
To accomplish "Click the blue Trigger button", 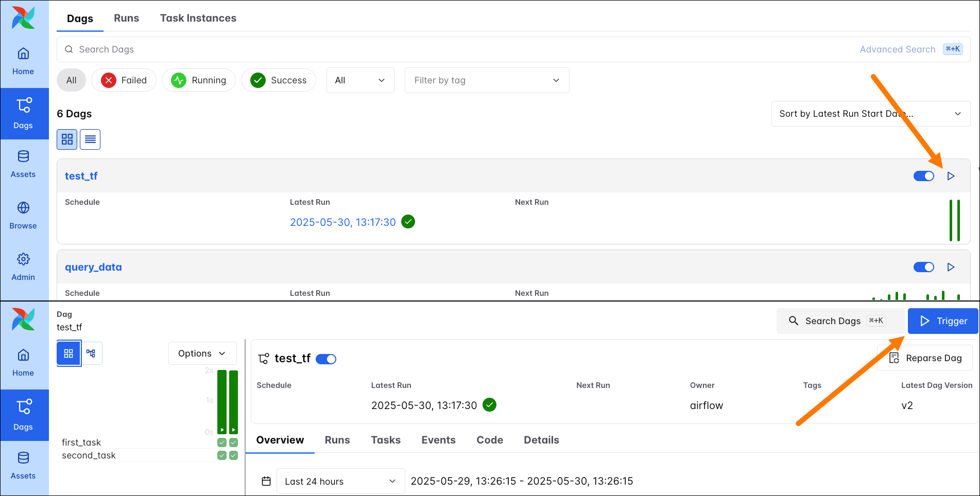I will pyautogui.click(x=943, y=321).
